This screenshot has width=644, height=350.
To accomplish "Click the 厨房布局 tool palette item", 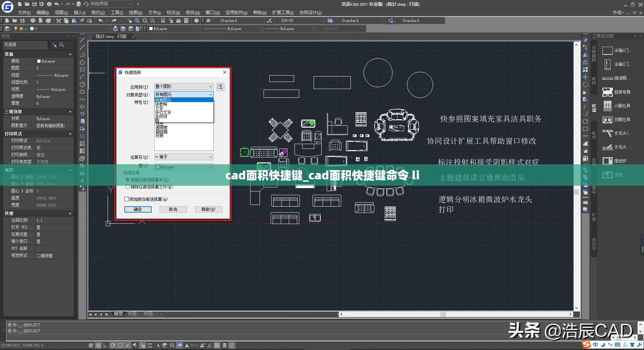I will [616, 92].
